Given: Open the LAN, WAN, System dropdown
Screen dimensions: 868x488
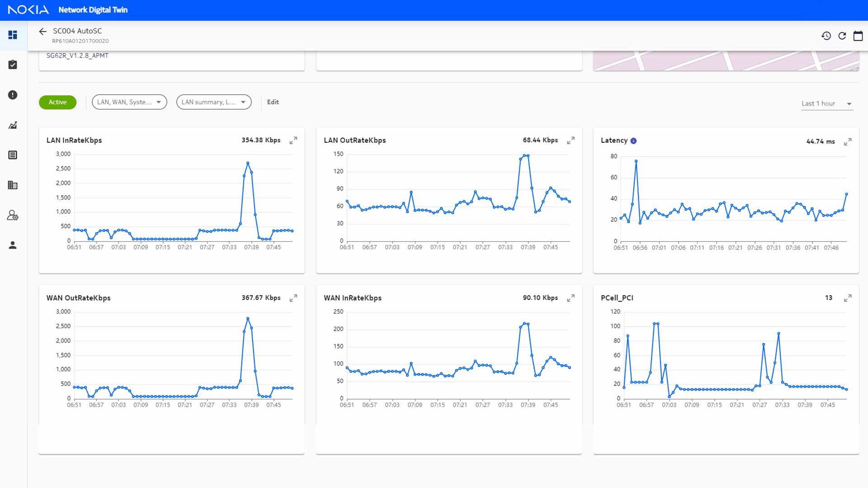Looking at the screenshot, I should 129,102.
